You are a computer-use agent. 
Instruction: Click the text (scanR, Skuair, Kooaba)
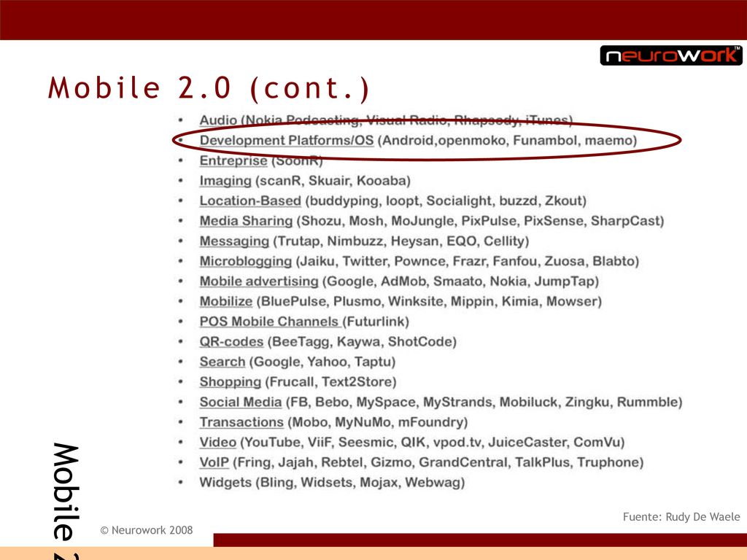click(x=333, y=181)
